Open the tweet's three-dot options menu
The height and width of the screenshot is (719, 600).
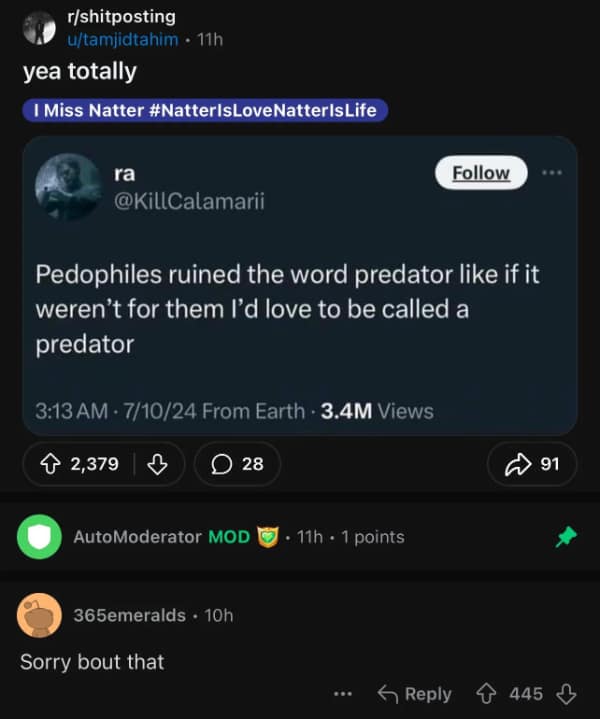point(552,172)
